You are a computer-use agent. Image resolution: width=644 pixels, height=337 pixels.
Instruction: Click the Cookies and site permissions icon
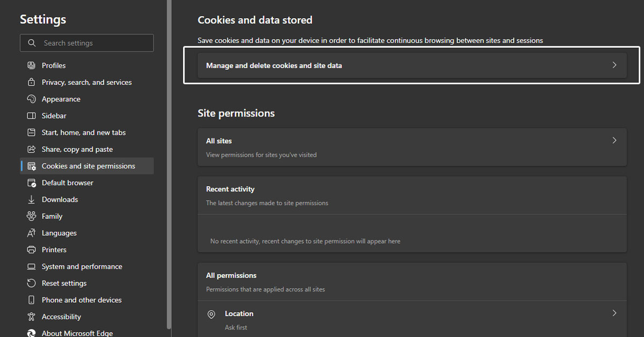tap(31, 166)
